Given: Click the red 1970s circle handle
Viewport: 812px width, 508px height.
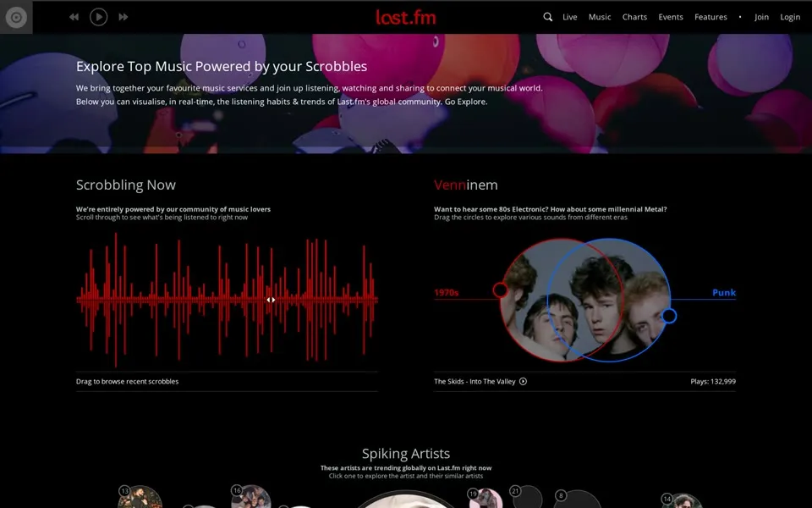Looking at the screenshot, I should [x=500, y=290].
